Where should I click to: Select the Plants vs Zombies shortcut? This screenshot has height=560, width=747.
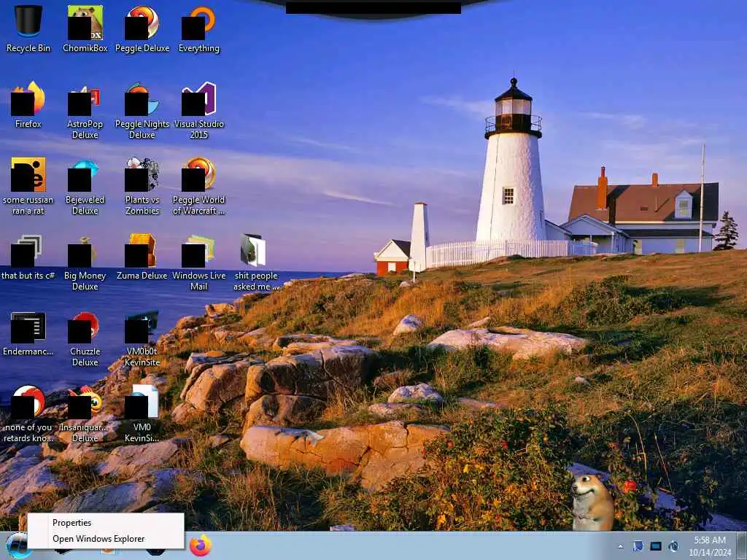[x=142, y=186]
